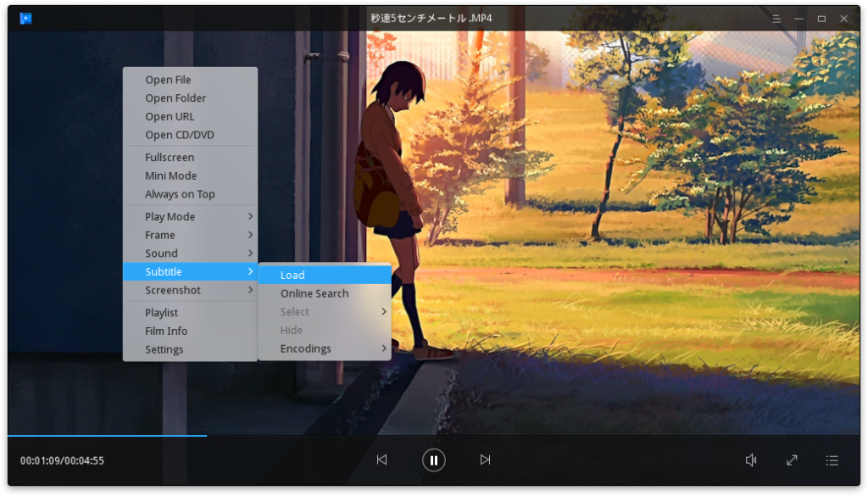
Task: Open the volume control speaker icon
Action: 750,460
